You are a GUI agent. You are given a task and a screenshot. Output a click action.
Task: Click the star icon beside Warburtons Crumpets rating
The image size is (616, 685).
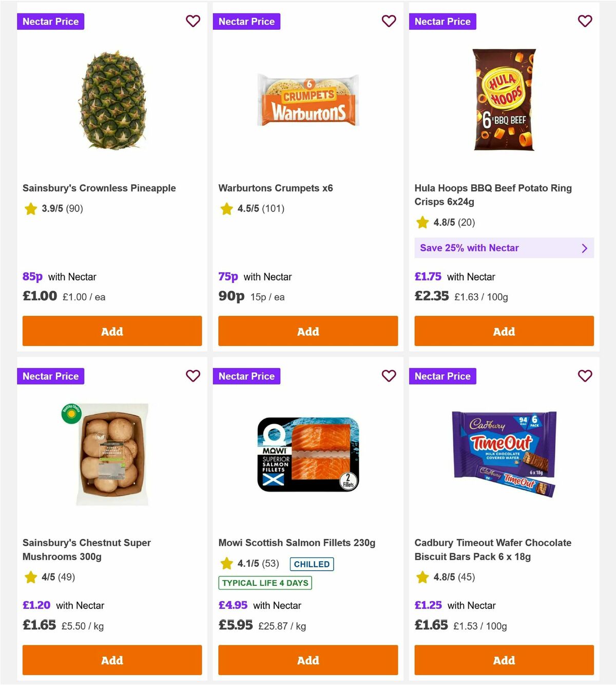[x=226, y=208]
